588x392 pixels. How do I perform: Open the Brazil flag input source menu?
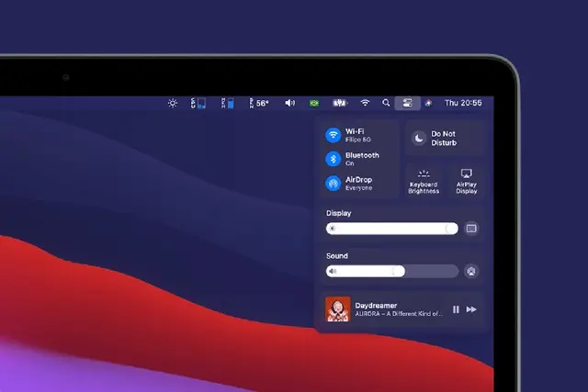pos(314,103)
